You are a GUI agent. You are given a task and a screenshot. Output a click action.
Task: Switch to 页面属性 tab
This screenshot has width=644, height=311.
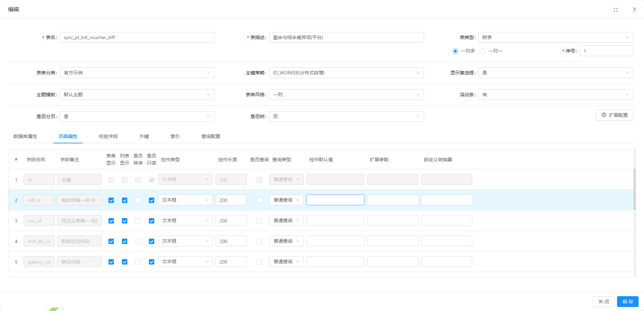(68, 136)
